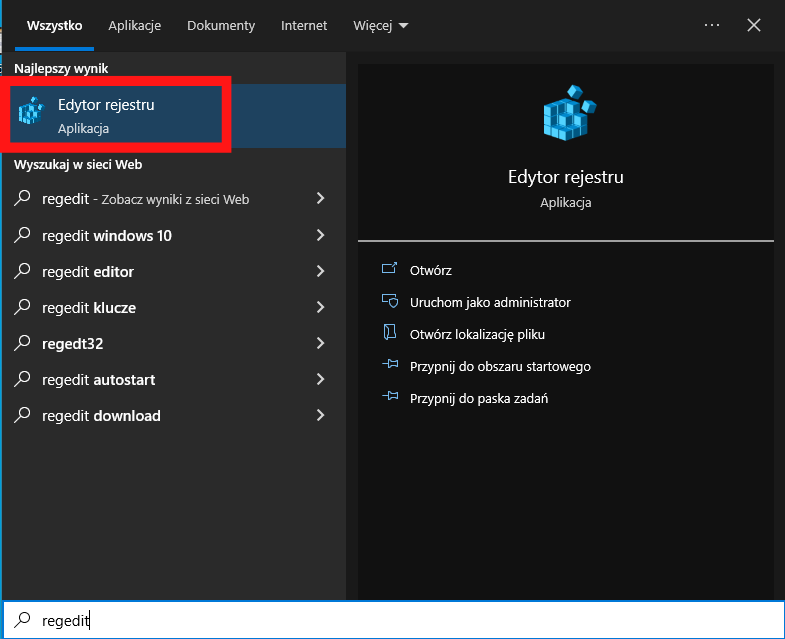Switch to the Wszystko tab
Image resolution: width=785 pixels, height=639 pixels.
coord(55,26)
